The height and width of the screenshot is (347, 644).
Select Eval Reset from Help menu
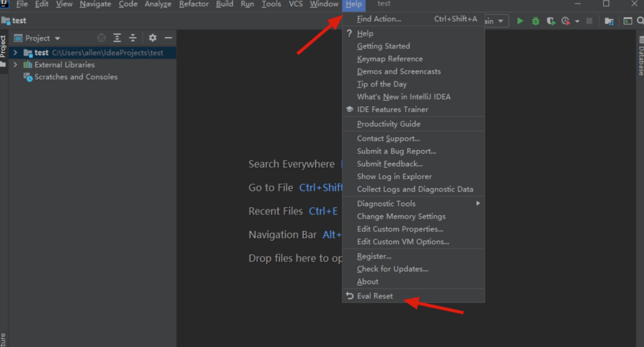click(375, 296)
